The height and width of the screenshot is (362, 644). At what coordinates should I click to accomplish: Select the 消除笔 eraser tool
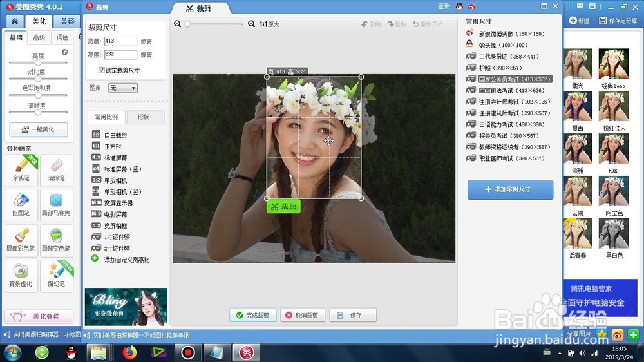click(x=56, y=170)
